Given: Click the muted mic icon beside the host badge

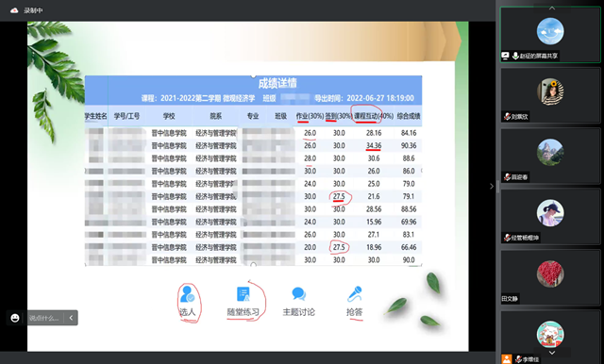Looking at the screenshot, I should tap(518, 359).
